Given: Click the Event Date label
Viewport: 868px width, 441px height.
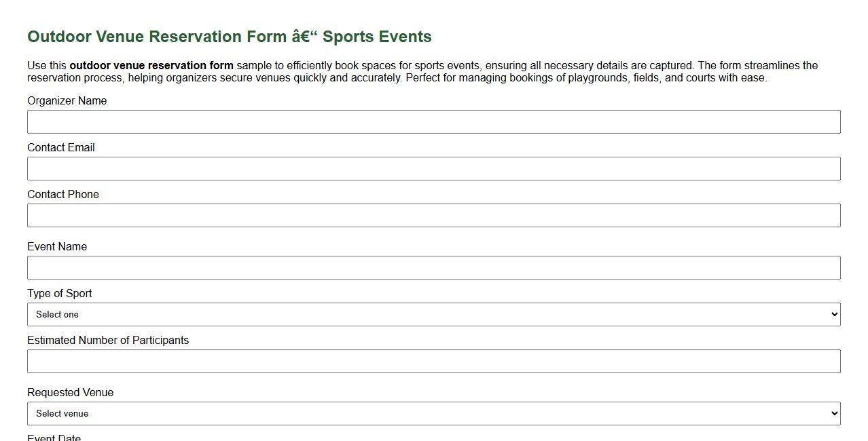Looking at the screenshot, I should tap(54, 438).
